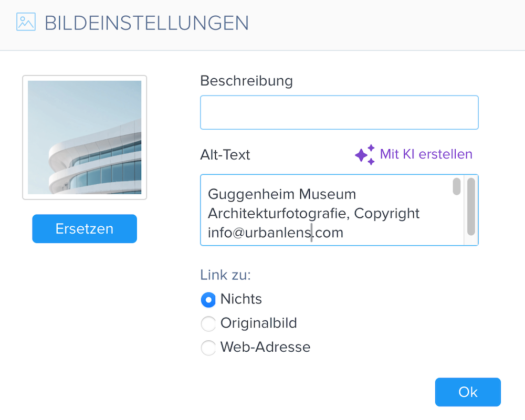The width and height of the screenshot is (525, 420).
Task: Click the Guggenheim Museum text line
Action: 282,194
